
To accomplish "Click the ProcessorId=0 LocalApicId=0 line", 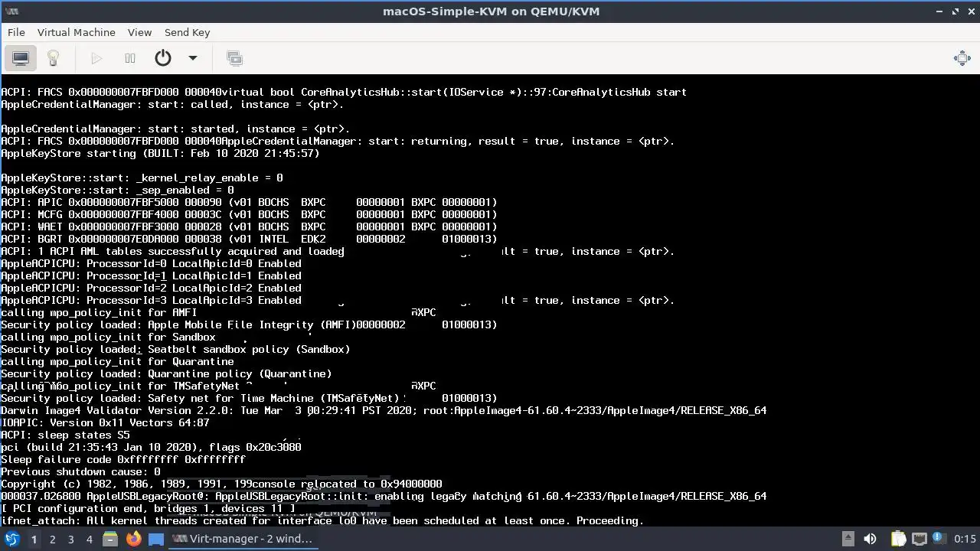I will pyautogui.click(x=151, y=263).
